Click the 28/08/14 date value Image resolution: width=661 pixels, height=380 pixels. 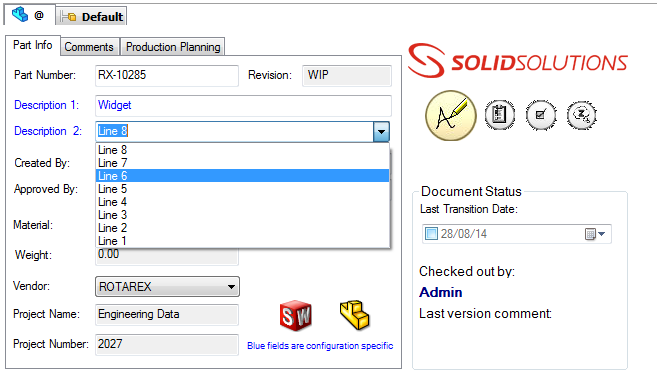[464, 234]
